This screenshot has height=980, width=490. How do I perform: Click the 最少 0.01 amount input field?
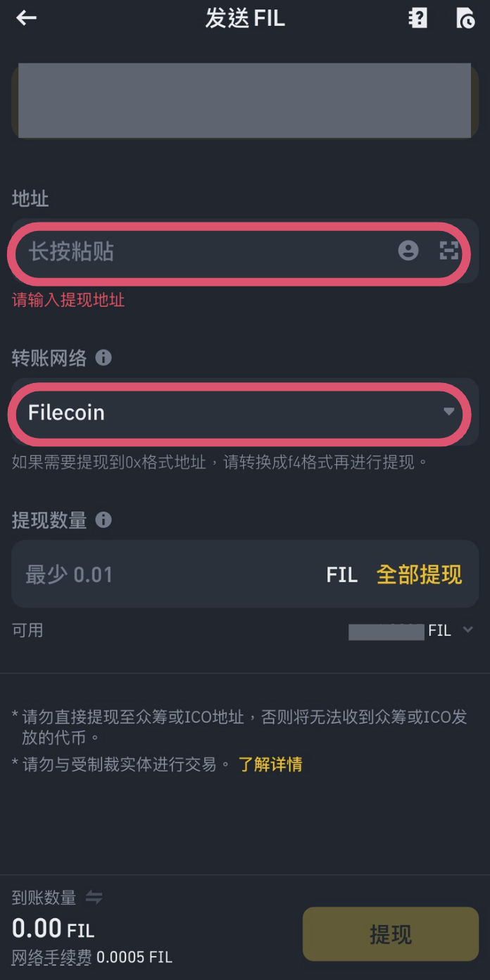[x=141, y=574]
